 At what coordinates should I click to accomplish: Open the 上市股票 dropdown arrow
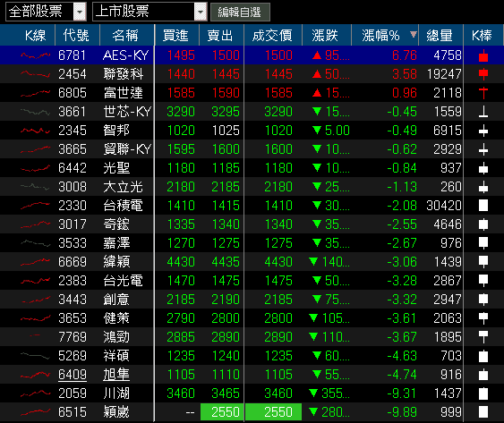pyautogui.click(x=201, y=13)
